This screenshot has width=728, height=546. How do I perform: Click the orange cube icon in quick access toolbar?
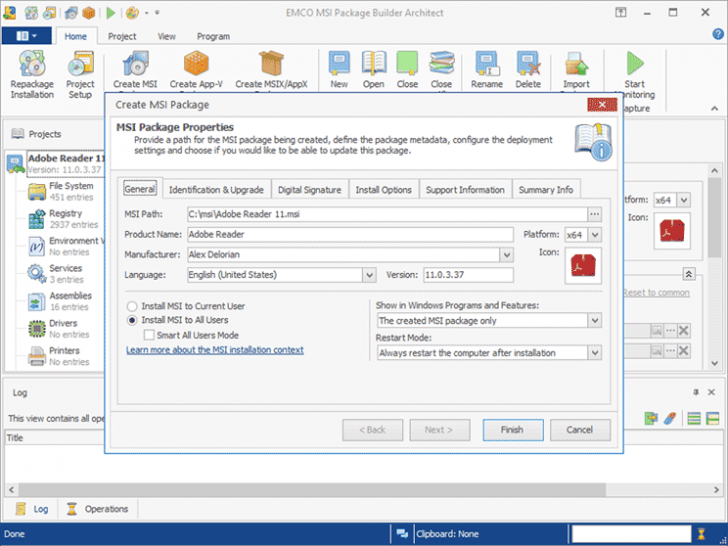click(88, 13)
